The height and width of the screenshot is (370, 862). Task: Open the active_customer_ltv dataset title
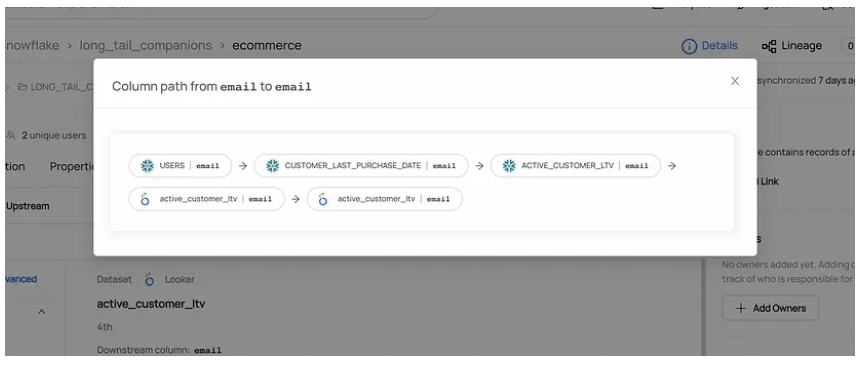pos(151,303)
